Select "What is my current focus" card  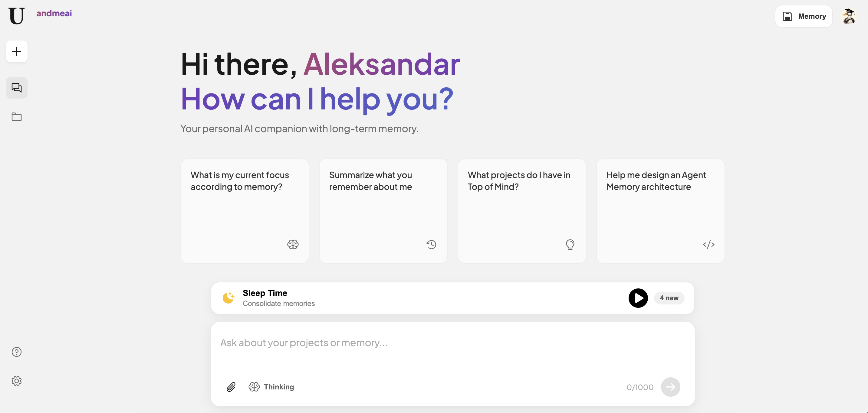245,211
